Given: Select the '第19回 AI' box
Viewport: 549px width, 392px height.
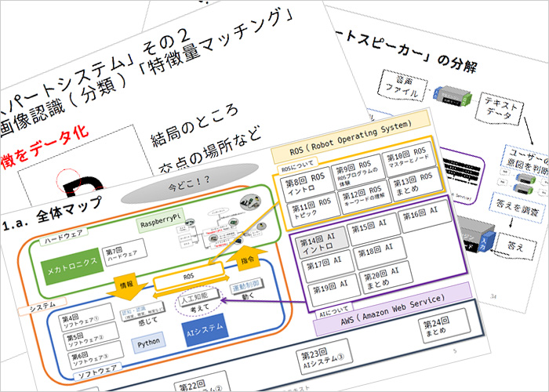Looking at the screenshot, I should click(x=333, y=289).
